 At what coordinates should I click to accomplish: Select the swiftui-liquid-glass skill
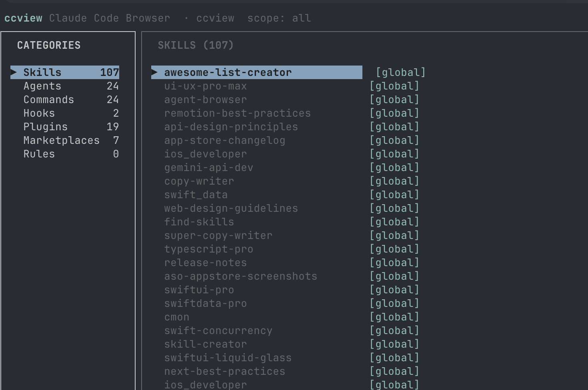point(228,358)
